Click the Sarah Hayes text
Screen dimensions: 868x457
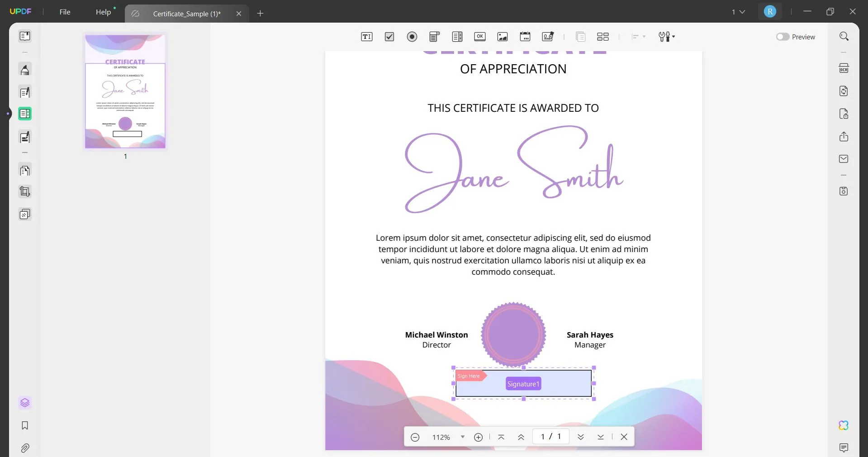point(590,335)
